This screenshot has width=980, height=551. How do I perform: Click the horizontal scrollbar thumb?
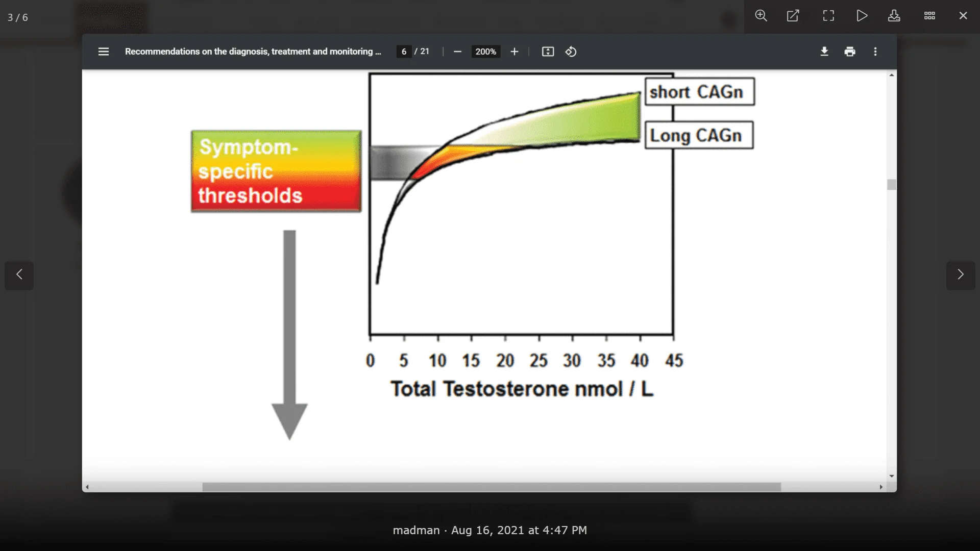(491, 487)
